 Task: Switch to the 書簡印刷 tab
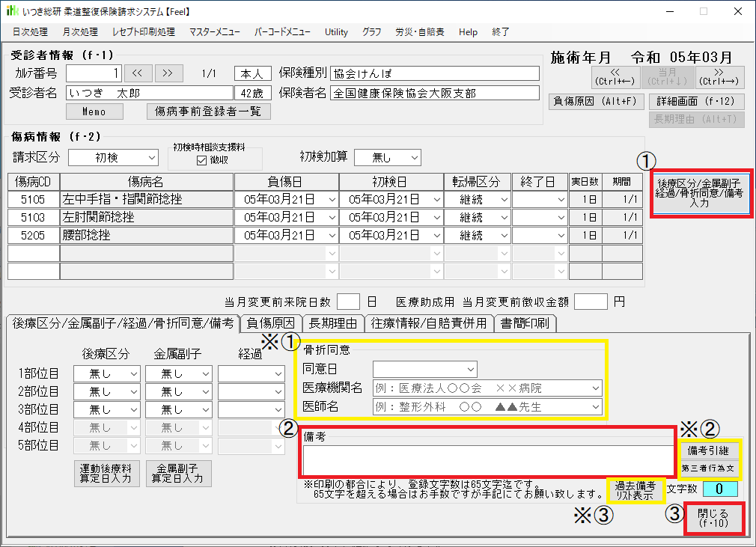coord(525,323)
